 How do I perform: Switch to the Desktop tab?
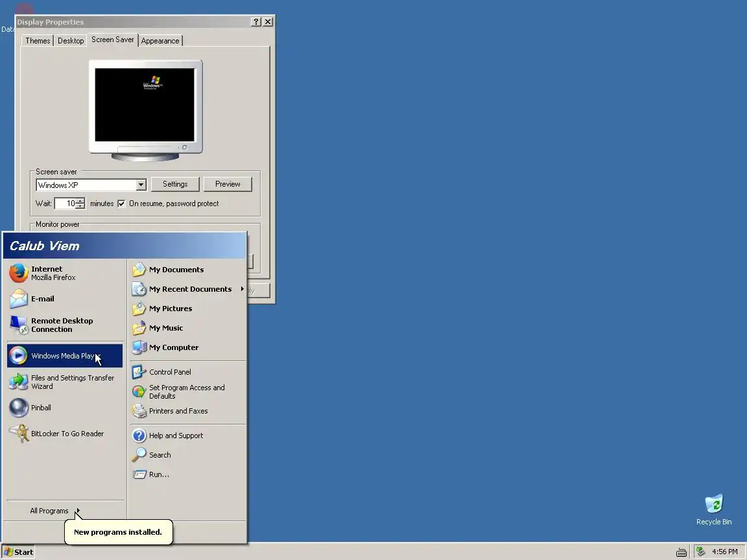71,41
